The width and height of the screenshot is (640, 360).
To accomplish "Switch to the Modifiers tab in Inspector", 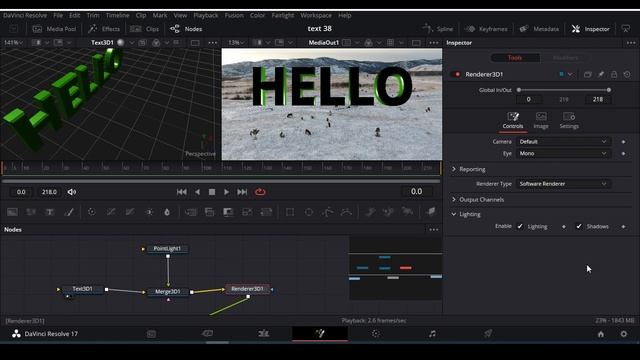I will tap(565, 58).
